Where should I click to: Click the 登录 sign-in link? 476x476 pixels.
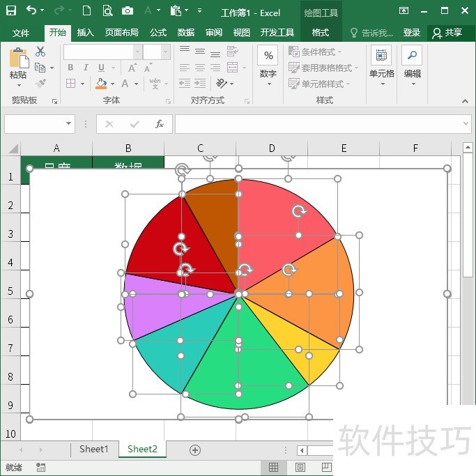click(412, 33)
